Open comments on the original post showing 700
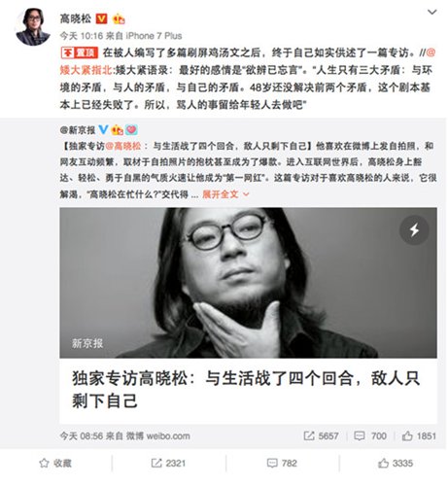This screenshot has height=486, width=448. pos(370,435)
